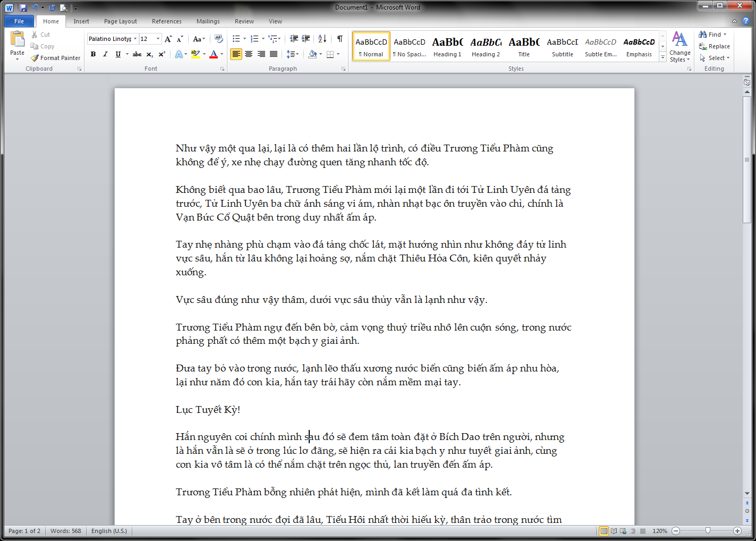Click the Grow Font icon
The width and height of the screenshot is (756, 541).
168,39
